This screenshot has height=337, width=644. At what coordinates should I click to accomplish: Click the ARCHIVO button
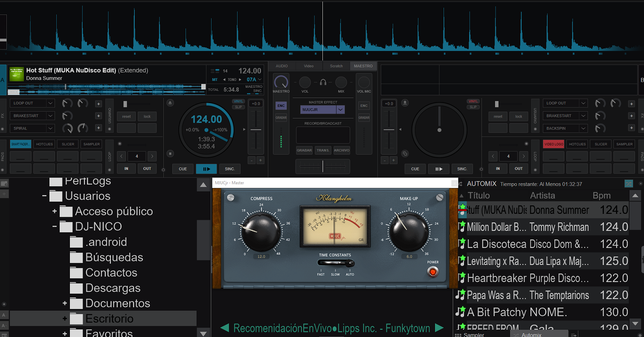click(342, 150)
